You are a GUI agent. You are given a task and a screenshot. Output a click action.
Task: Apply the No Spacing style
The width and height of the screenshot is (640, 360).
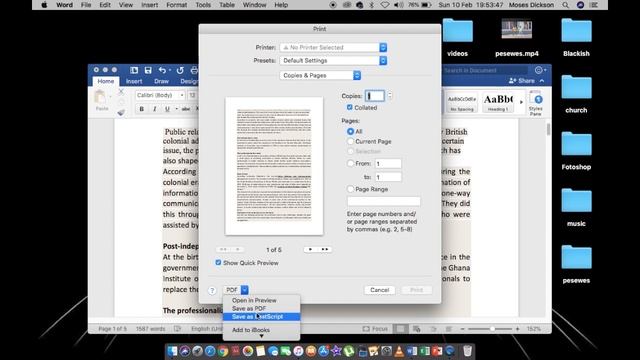[462, 102]
